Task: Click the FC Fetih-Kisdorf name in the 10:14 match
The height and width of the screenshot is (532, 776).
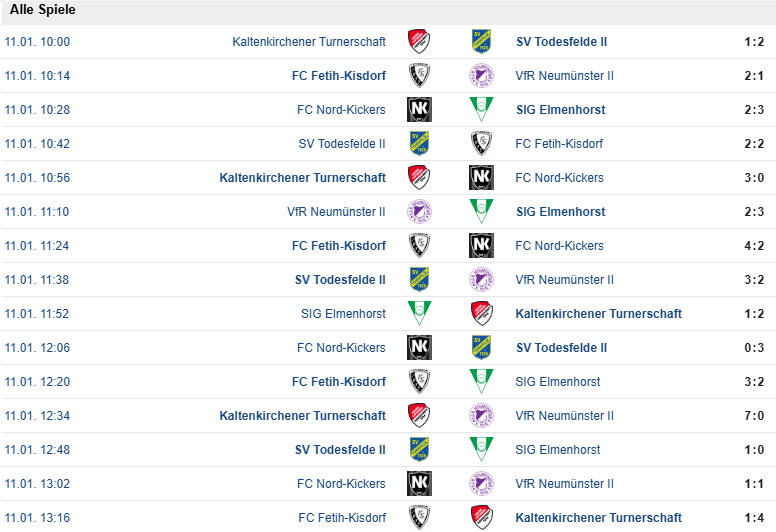Action: click(x=338, y=76)
